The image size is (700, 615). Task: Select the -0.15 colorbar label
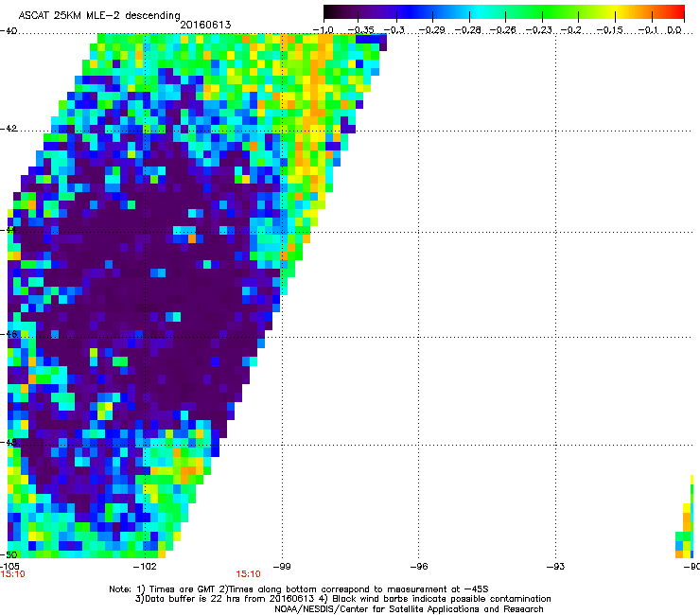coord(609,30)
